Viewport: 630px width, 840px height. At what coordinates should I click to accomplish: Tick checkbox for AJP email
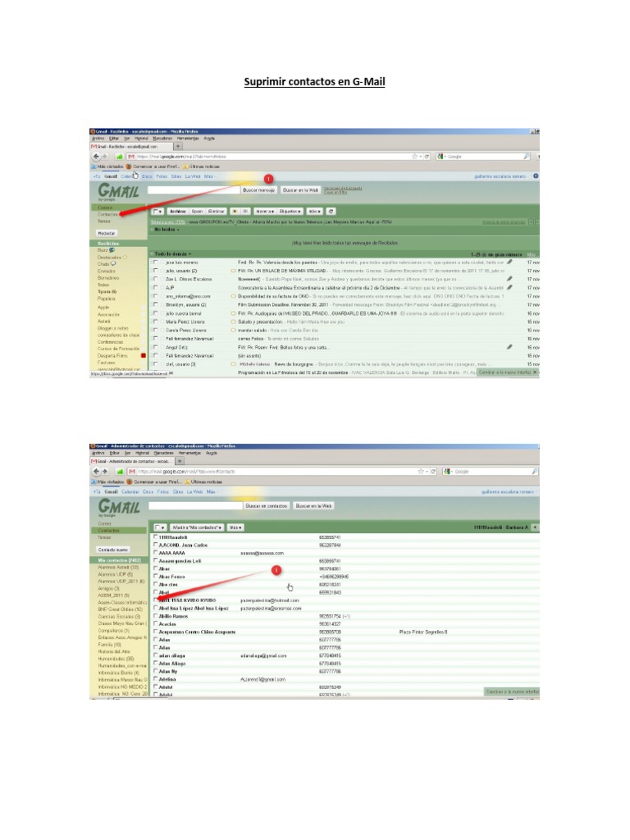(155, 288)
